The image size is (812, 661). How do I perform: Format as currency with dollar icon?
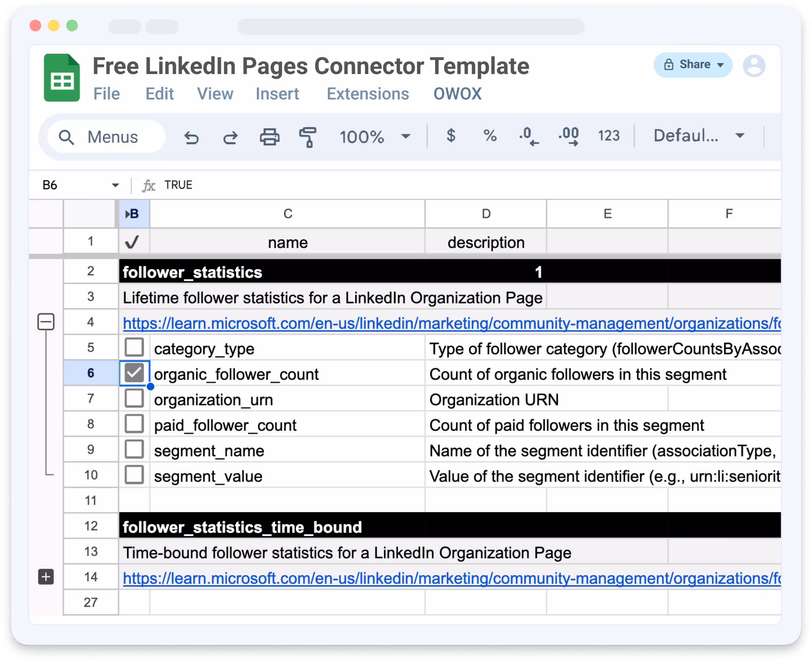(451, 136)
